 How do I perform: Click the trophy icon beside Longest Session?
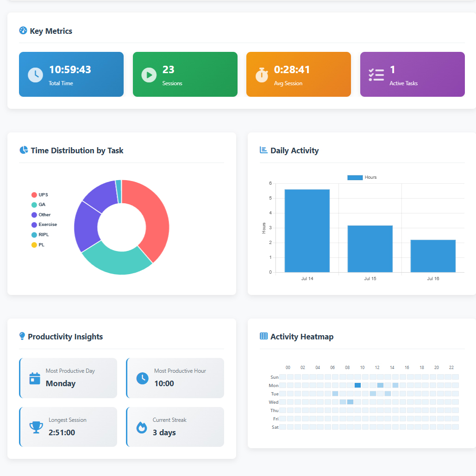click(x=36, y=427)
